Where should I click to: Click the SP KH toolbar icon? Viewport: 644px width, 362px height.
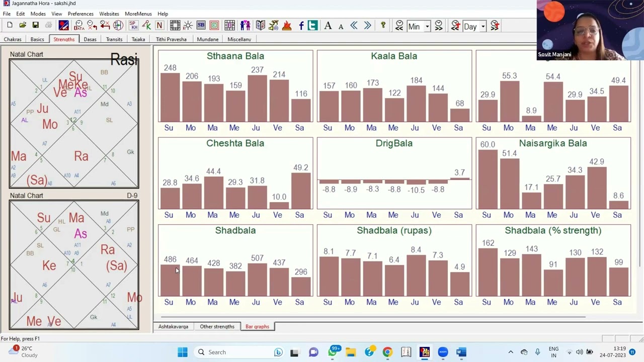pyautogui.click(x=133, y=26)
